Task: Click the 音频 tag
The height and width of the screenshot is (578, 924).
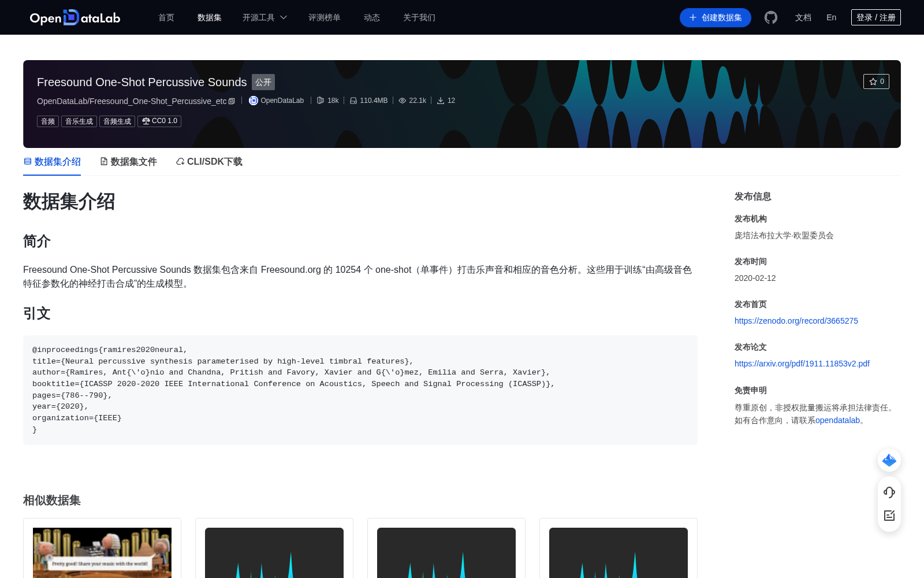Action: point(48,121)
